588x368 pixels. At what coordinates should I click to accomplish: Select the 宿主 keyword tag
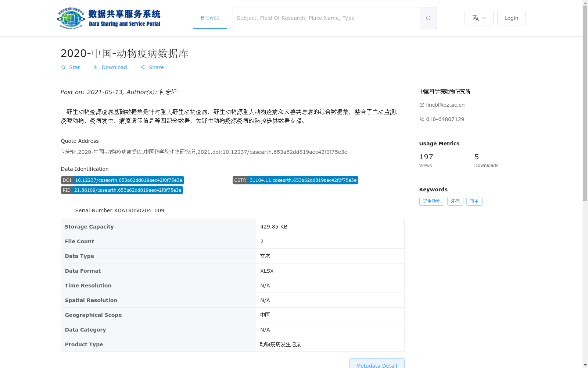pyautogui.click(x=474, y=201)
